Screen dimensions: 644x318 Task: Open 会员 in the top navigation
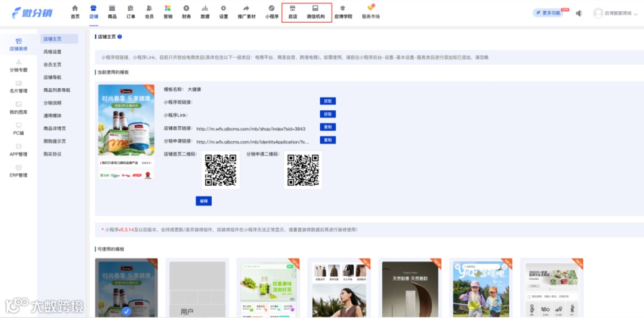[149, 12]
